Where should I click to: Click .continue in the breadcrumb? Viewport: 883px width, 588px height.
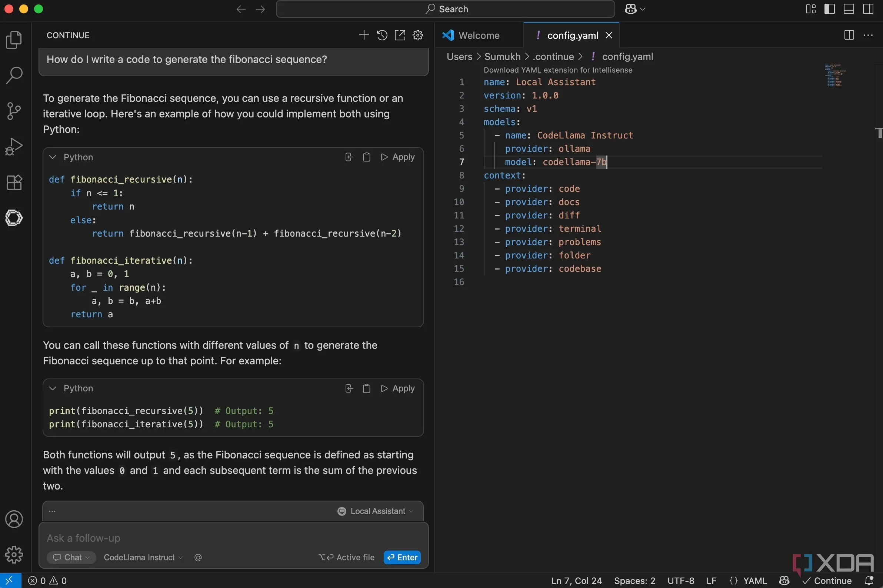click(553, 57)
